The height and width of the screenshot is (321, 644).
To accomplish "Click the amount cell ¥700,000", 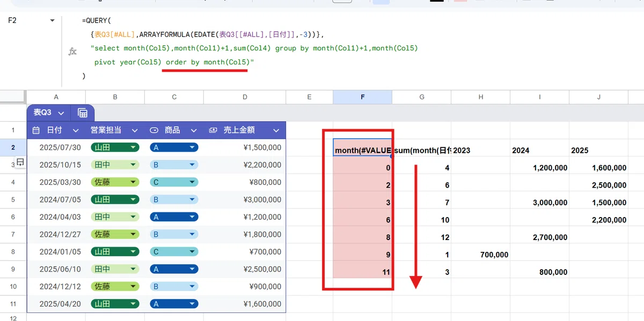I will (245, 252).
